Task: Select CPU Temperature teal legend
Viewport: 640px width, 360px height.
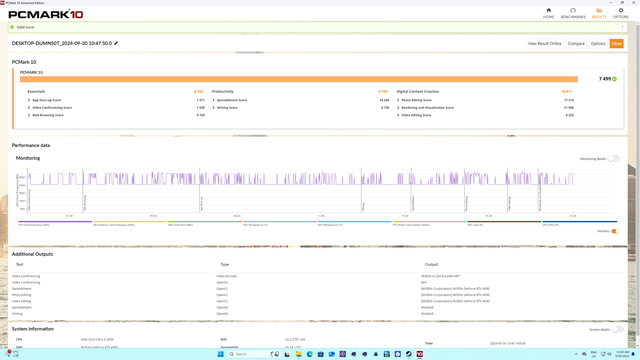Action: 280,223
